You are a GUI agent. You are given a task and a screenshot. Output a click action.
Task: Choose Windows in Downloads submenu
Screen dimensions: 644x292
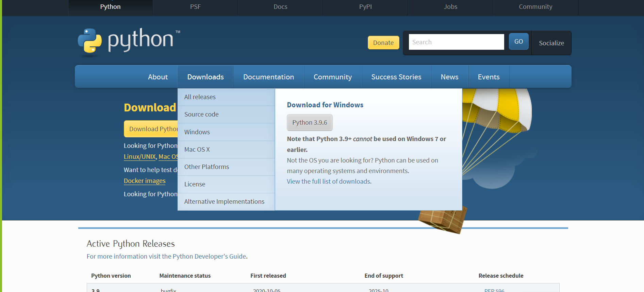click(x=226, y=132)
